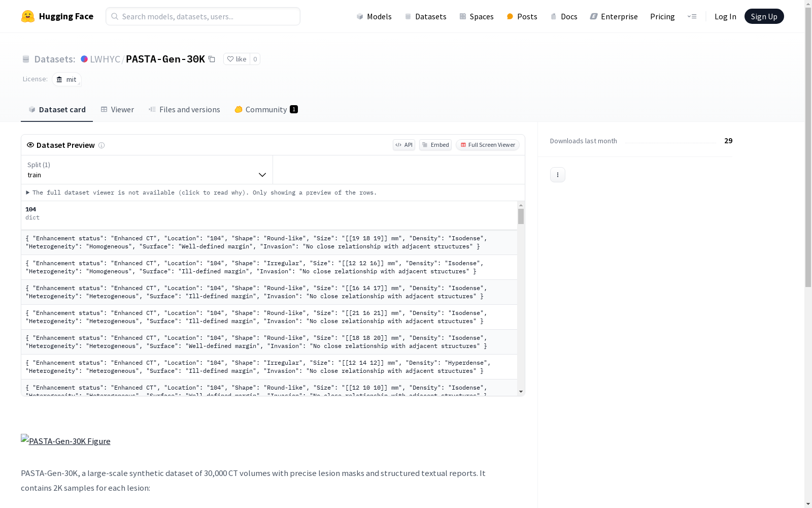The width and height of the screenshot is (812, 508).
Task: Open the Docs page
Action: click(564, 16)
